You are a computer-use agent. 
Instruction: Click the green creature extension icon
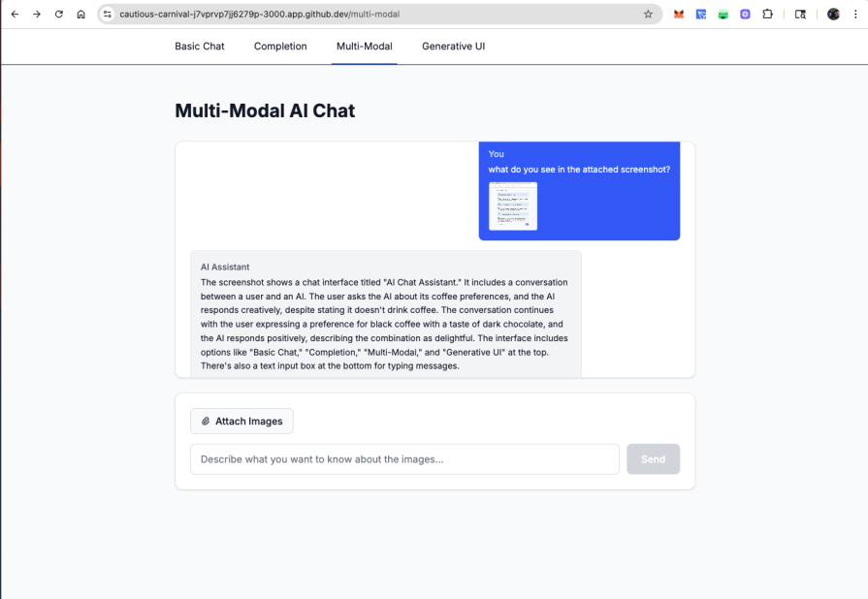click(x=723, y=15)
